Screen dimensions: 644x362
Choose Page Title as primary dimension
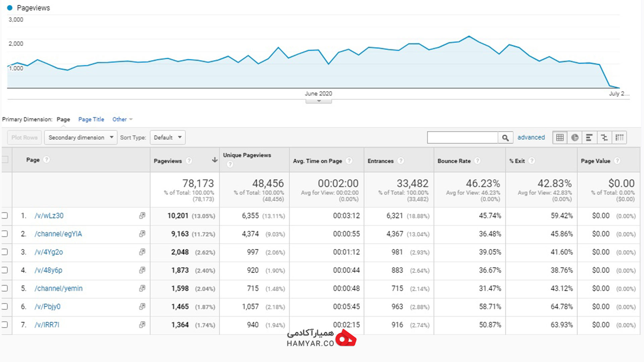point(91,119)
